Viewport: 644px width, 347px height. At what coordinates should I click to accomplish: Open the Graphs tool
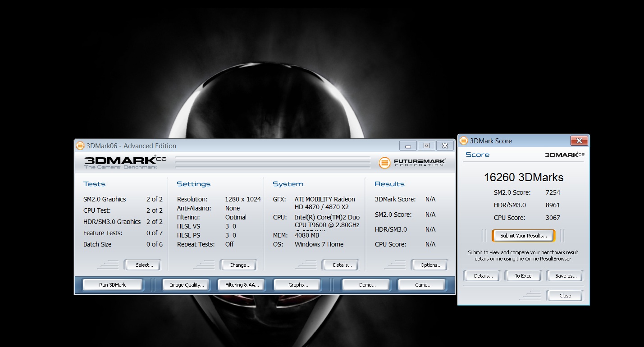[x=298, y=285]
